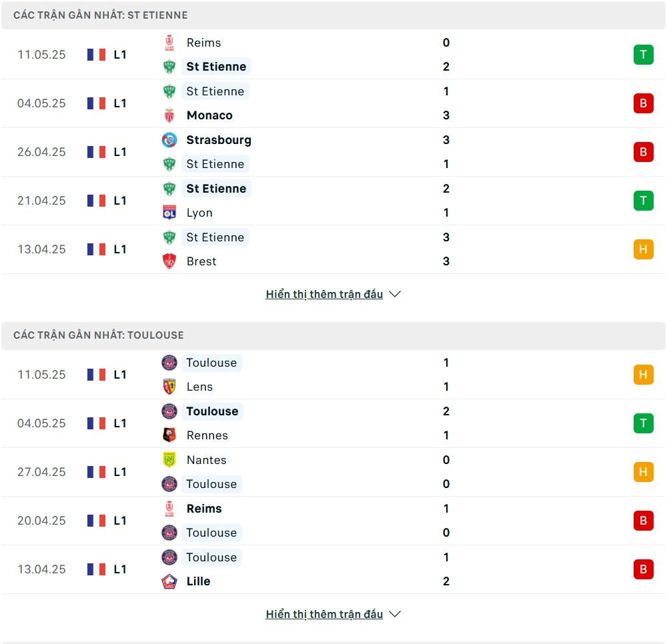667x644 pixels.
Task: Click green T badge for Reims match
Action: (643, 55)
